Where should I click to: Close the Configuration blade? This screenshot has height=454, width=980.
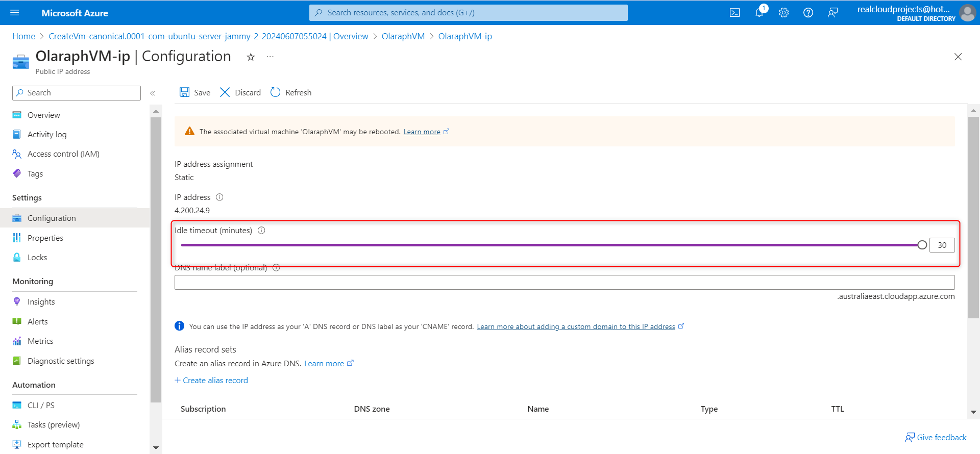point(958,57)
